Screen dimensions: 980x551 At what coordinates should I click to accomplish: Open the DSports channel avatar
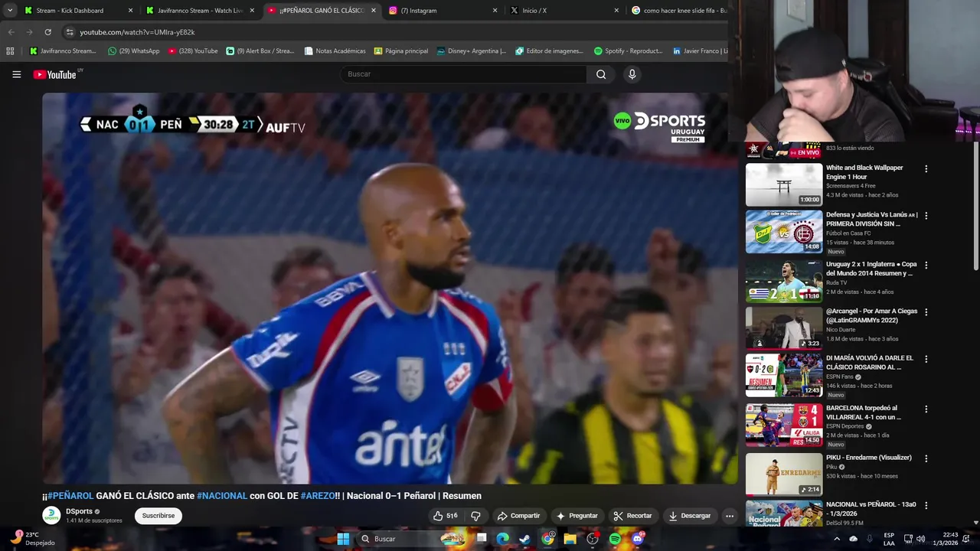click(51, 516)
